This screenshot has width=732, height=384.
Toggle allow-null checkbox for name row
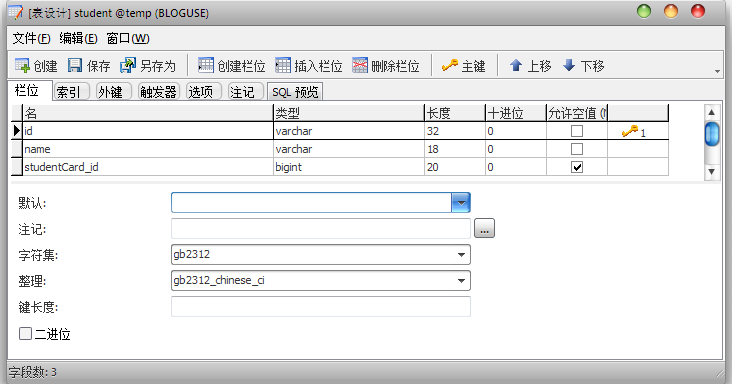click(577, 149)
